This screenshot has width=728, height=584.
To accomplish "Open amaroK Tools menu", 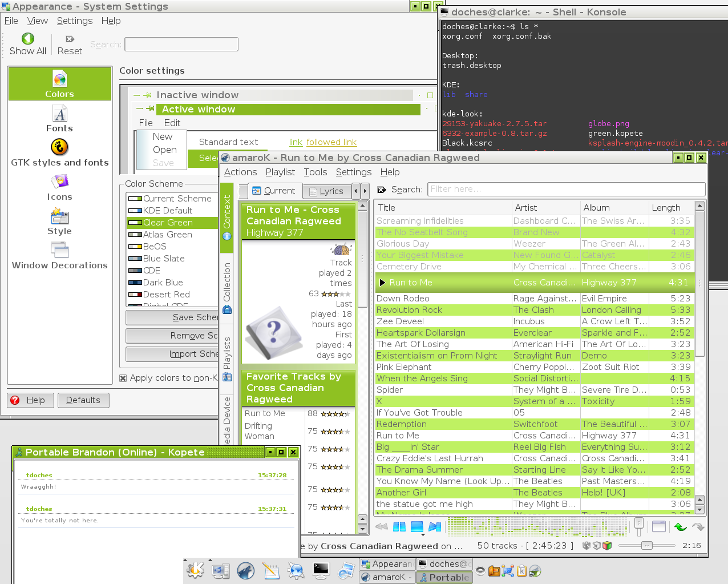I will pos(316,172).
